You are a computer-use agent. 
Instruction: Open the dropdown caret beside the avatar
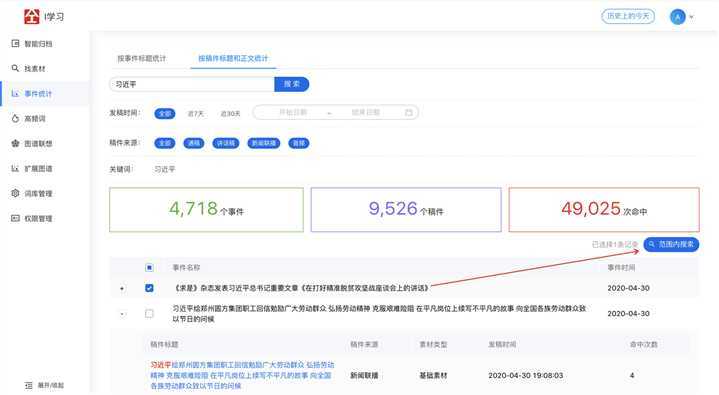(x=691, y=17)
